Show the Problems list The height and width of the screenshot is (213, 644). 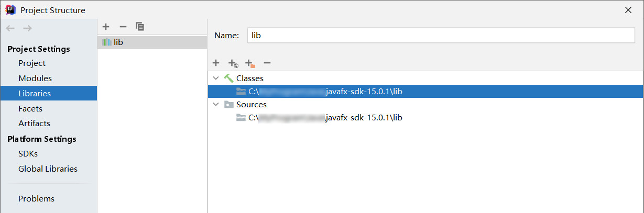click(36, 199)
